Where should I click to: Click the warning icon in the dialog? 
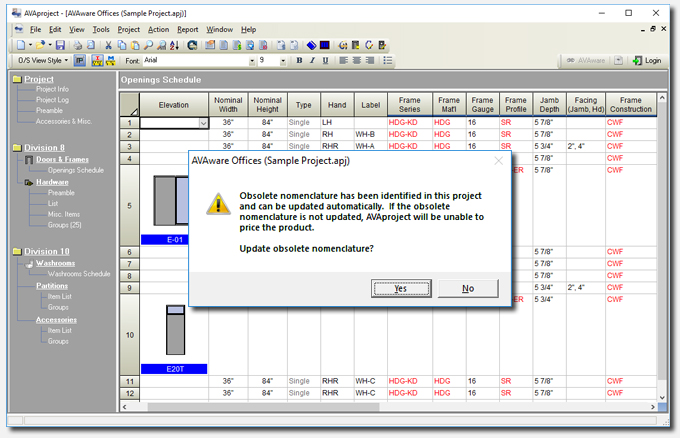[x=218, y=203]
